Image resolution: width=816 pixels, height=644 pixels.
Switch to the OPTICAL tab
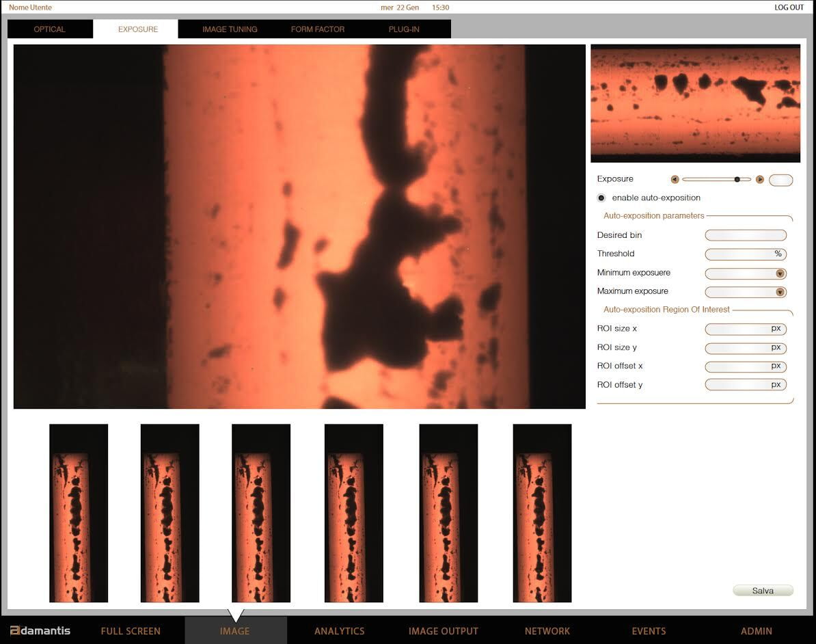(50, 29)
